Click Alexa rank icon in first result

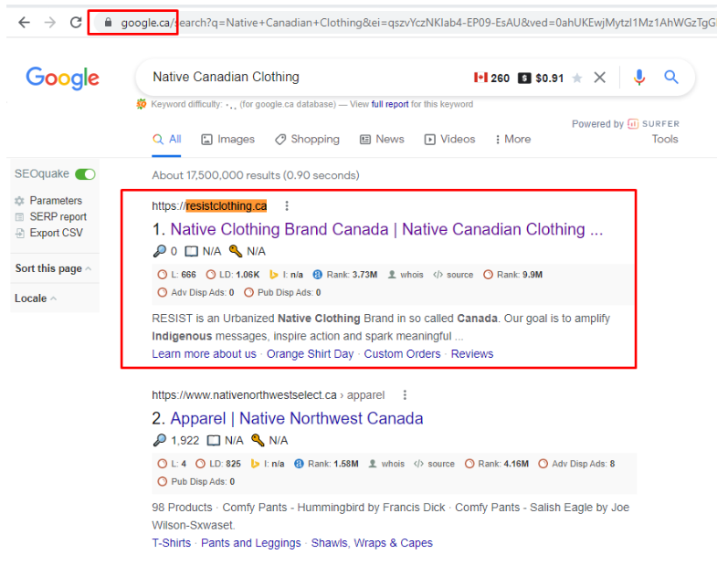(x=317, y=275)
